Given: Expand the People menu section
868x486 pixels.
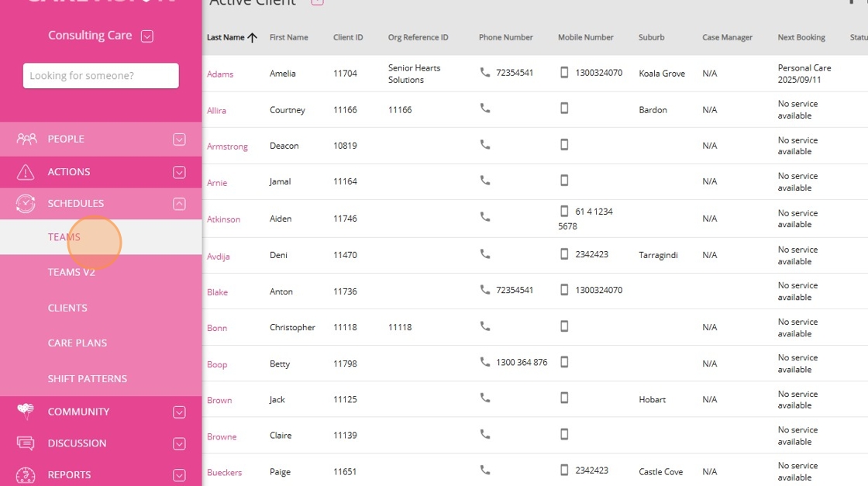Looking at the screenshot, I should [179, 140].
